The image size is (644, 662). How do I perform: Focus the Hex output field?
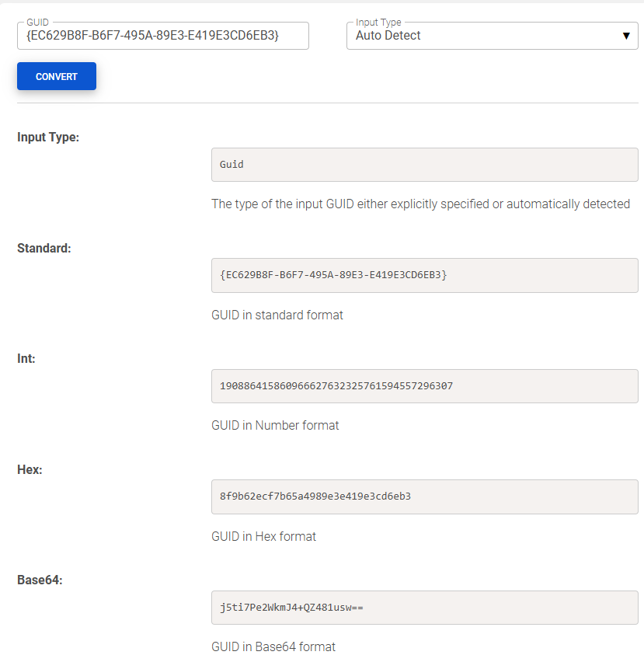coord(424,496)
